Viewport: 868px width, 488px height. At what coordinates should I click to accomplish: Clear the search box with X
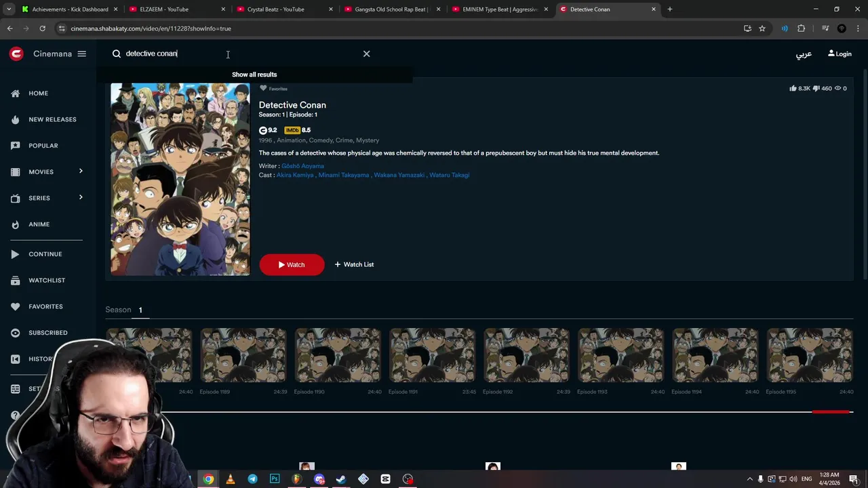tap(366, 54)
